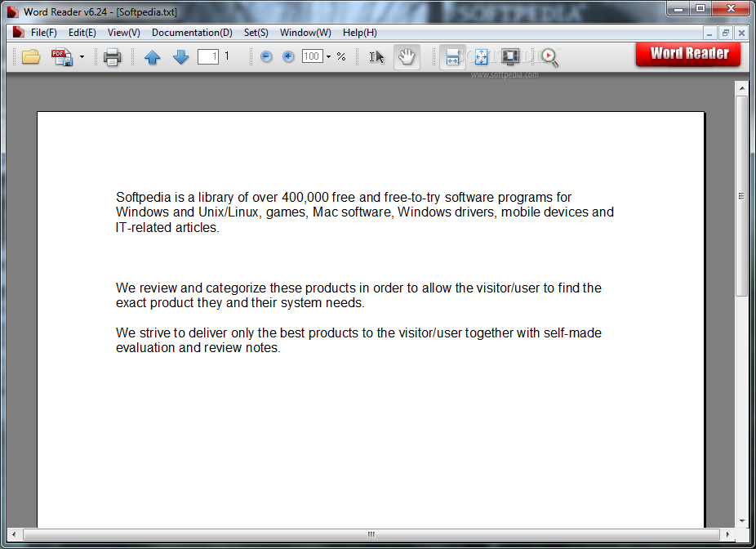Click the line starting "Softpedia is a library"
Screen dimensions: 756x549
[343, 198]
